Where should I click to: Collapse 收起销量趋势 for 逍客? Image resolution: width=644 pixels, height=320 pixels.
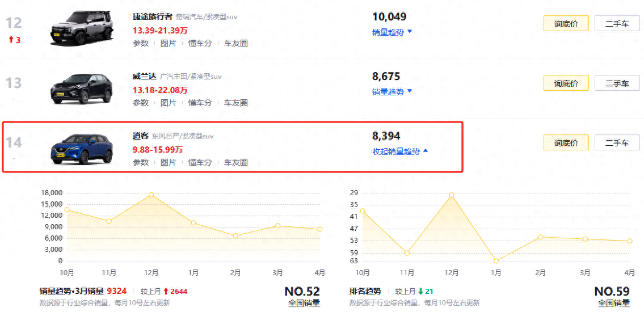point(400,151)
